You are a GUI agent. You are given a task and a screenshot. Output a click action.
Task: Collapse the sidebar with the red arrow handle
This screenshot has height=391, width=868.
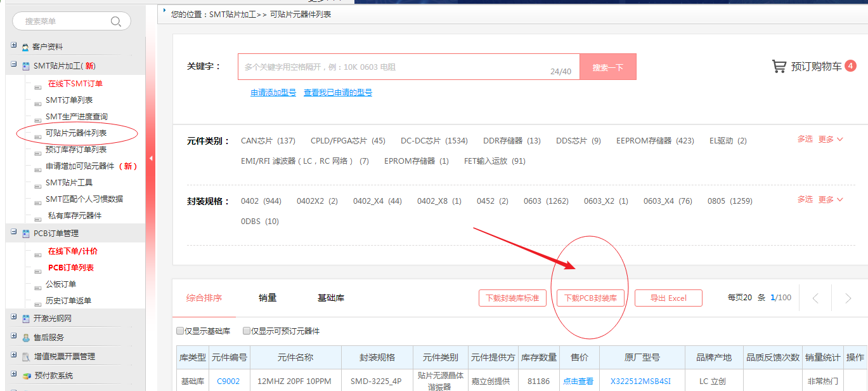[151, 158]
